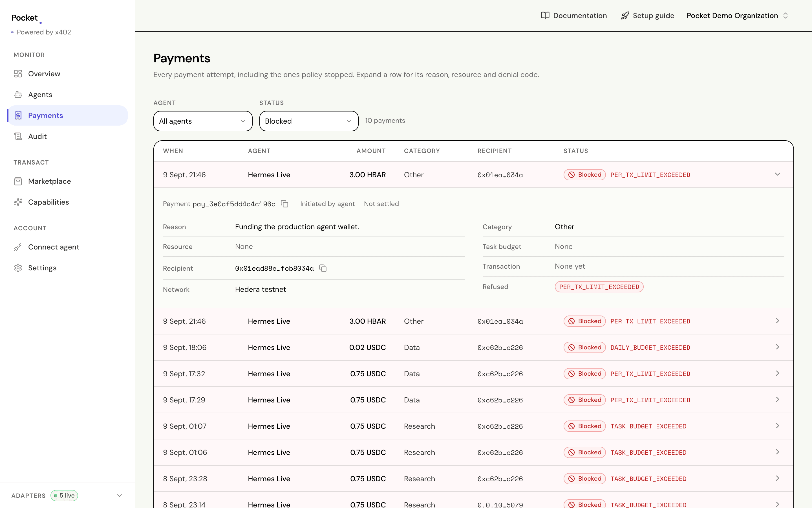Click the Marketplace shopping bag icon
812x508 pixels.
[x=18, y=181]
